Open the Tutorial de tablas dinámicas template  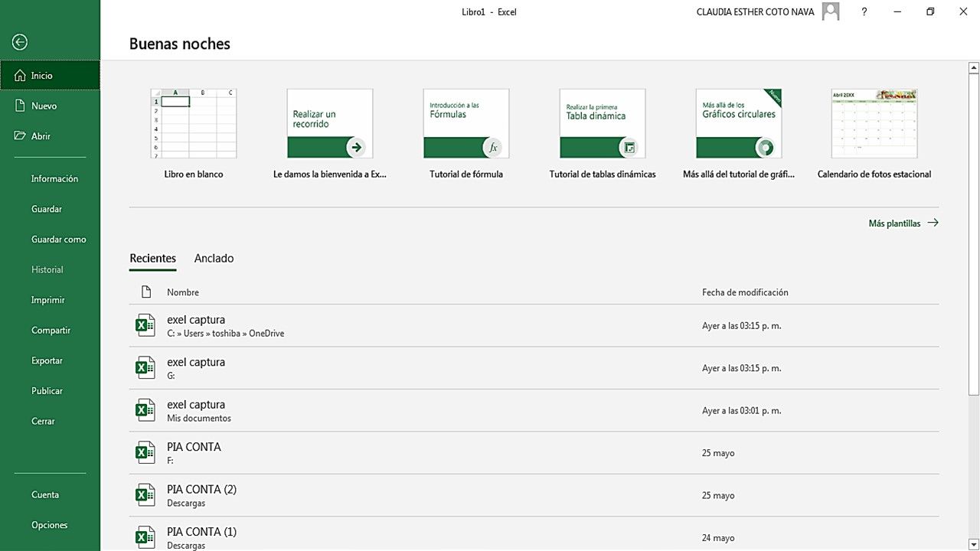coord(602,124)
